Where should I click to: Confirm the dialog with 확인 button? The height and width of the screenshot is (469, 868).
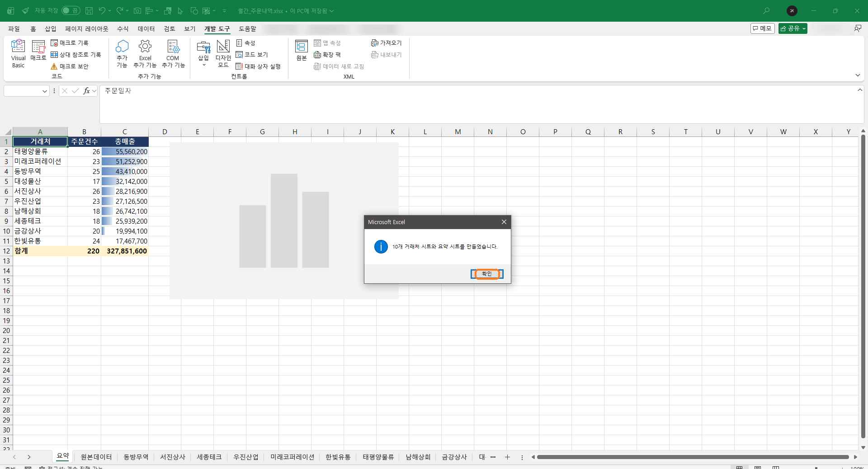[x=487, y=274]
